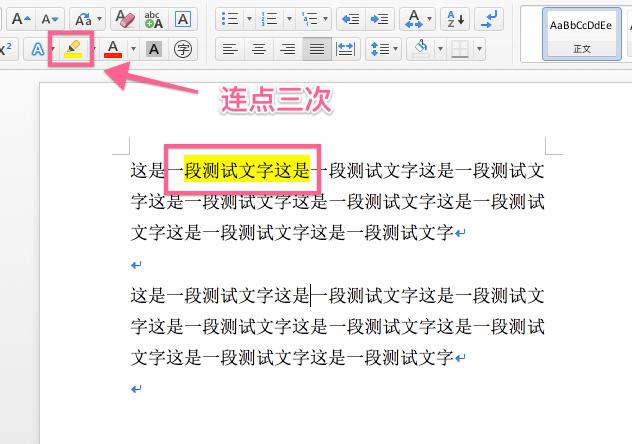The image size is (632, 444).
Task: Expand the borders dropdown arrow
Action: (x=479, y=49)
